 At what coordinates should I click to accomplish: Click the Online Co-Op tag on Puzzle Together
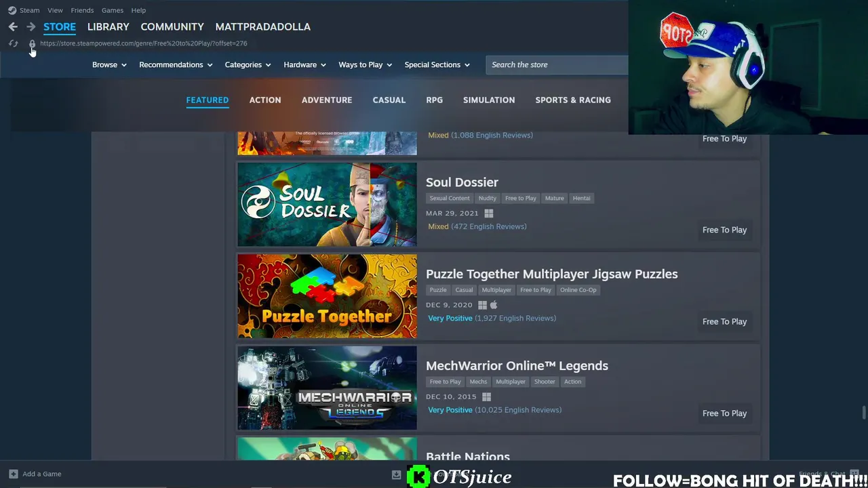coord(578,289)
